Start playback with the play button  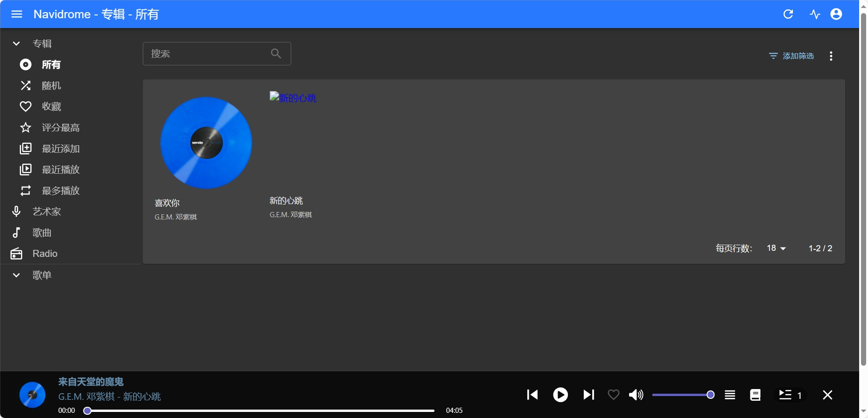coord(560,395)
